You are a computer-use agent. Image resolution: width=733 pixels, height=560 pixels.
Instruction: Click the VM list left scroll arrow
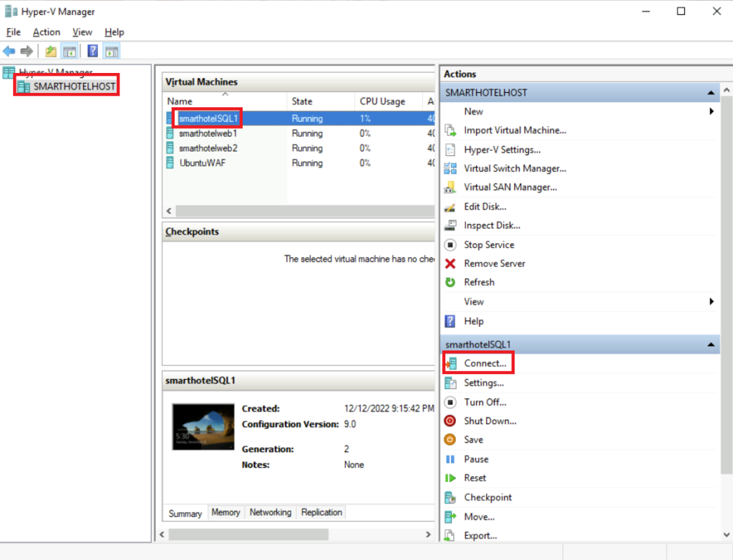[169, 211]
